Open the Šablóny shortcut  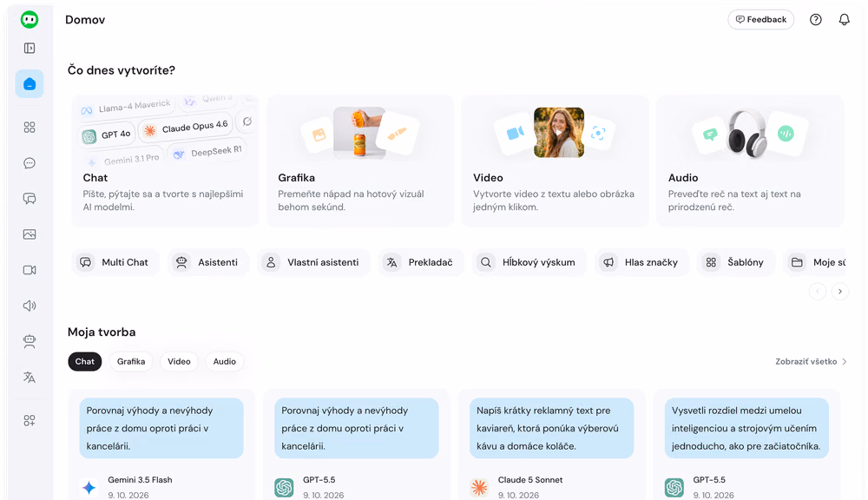[x=736, y=262]
